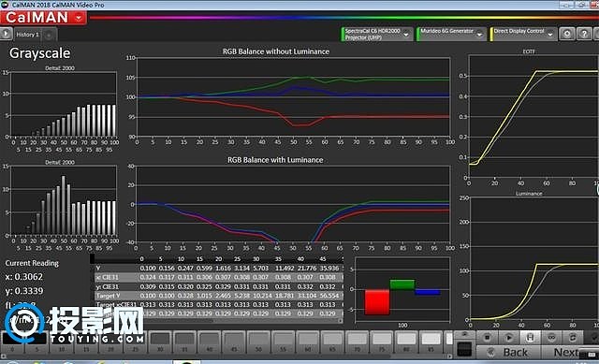
Task: Select the 50 percent gray patch
Action: point(258,342)
